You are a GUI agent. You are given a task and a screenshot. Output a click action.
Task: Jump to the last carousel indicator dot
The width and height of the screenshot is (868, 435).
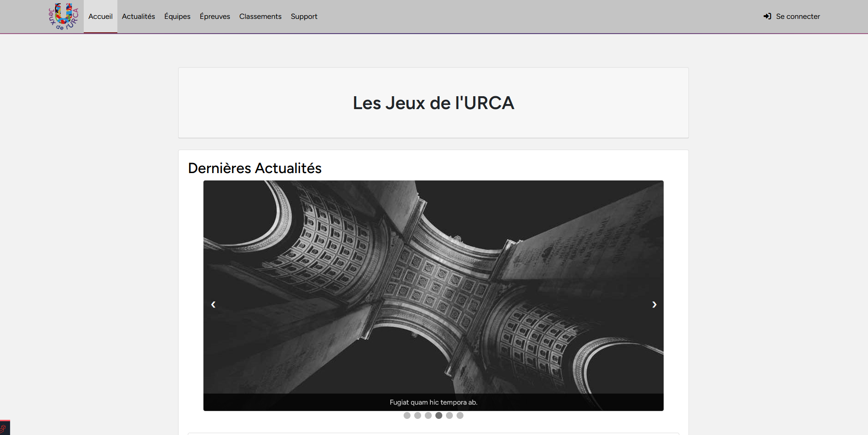[460, 416]
